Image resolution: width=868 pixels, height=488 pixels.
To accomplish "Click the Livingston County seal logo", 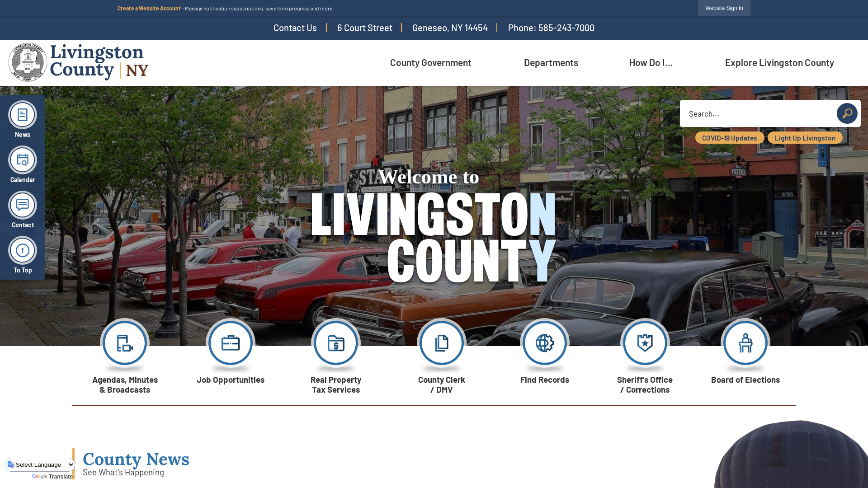I will coord(28,62).
